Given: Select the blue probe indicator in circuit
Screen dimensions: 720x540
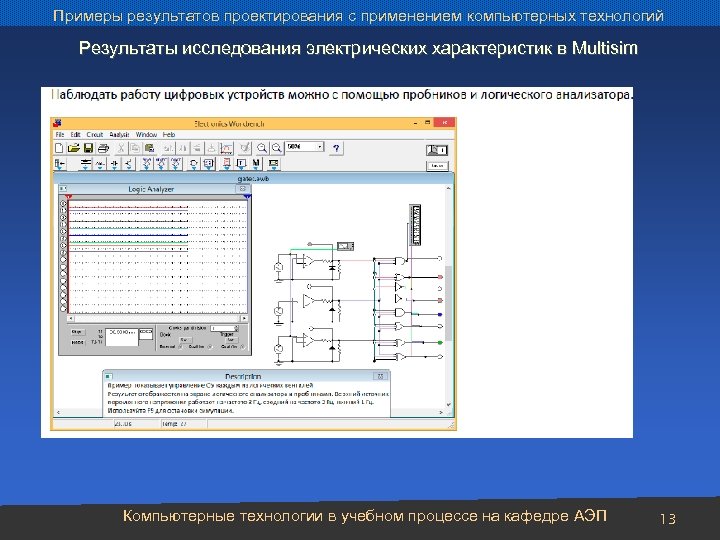Looking at the screenshot, I should click(x=440, y=315).
